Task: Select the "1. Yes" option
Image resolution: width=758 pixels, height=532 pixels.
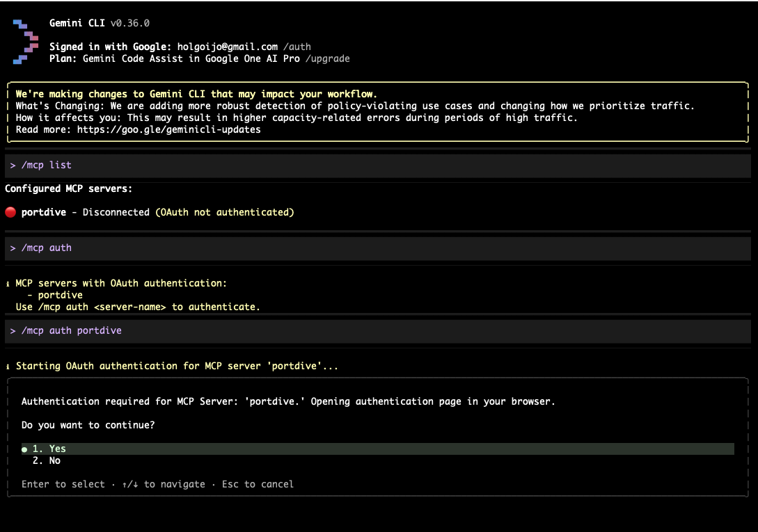Action: (377, 449)
